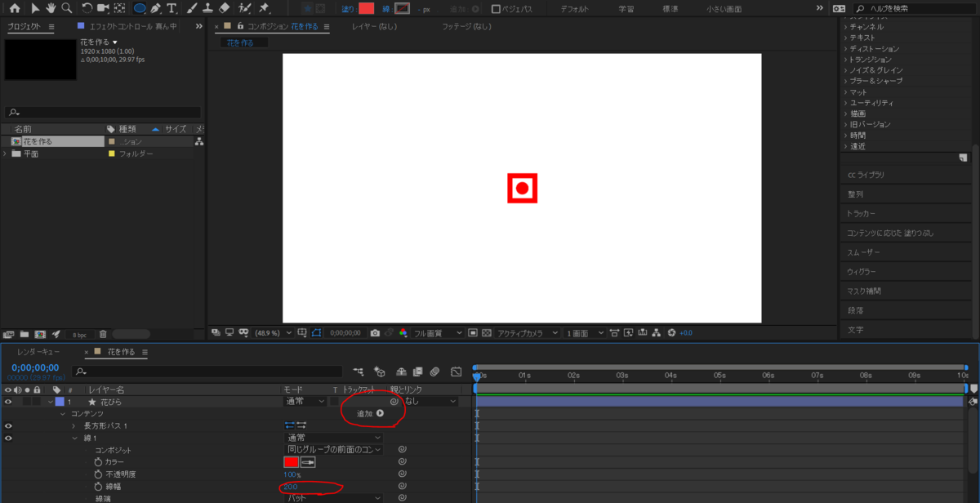Select the Roto Brush tool
980x503 pixels.
[x=244, y=8]
